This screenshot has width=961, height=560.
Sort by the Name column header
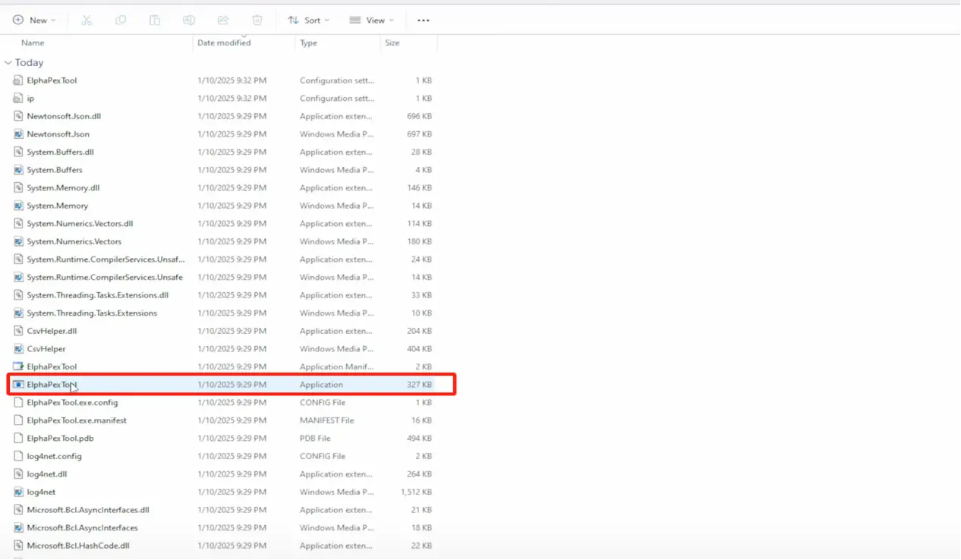[33, 43]
